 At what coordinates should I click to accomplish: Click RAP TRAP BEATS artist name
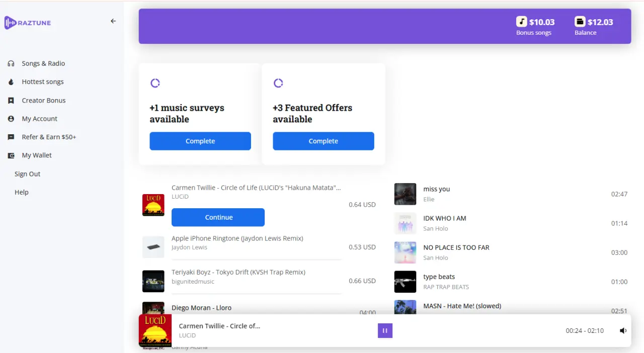pos(446,287)
